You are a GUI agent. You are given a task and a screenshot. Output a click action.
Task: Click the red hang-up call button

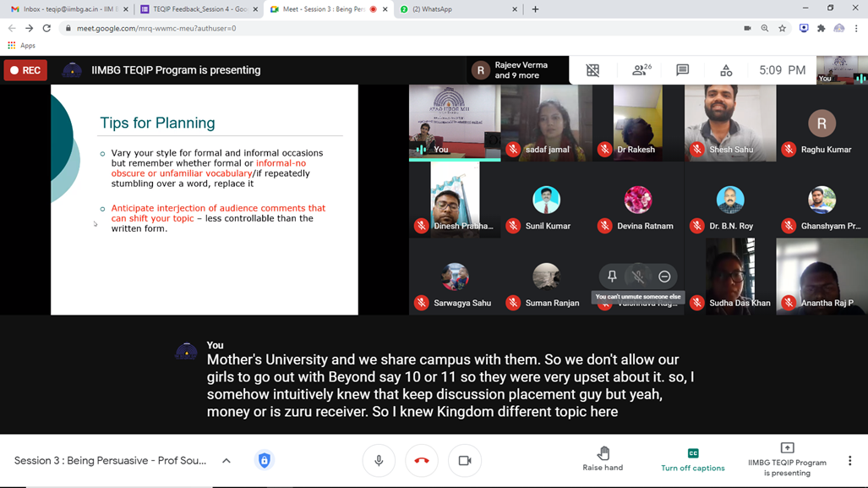(x=422, y=460)
